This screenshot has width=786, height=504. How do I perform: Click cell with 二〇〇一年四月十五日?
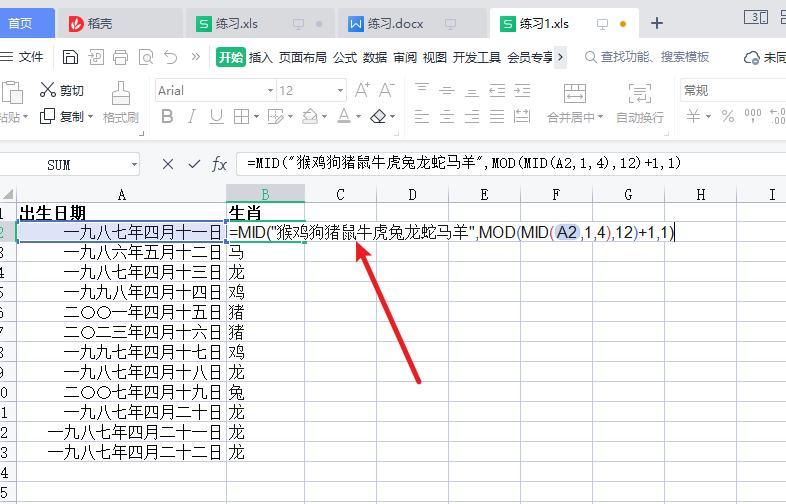click(x=121, y=312)
